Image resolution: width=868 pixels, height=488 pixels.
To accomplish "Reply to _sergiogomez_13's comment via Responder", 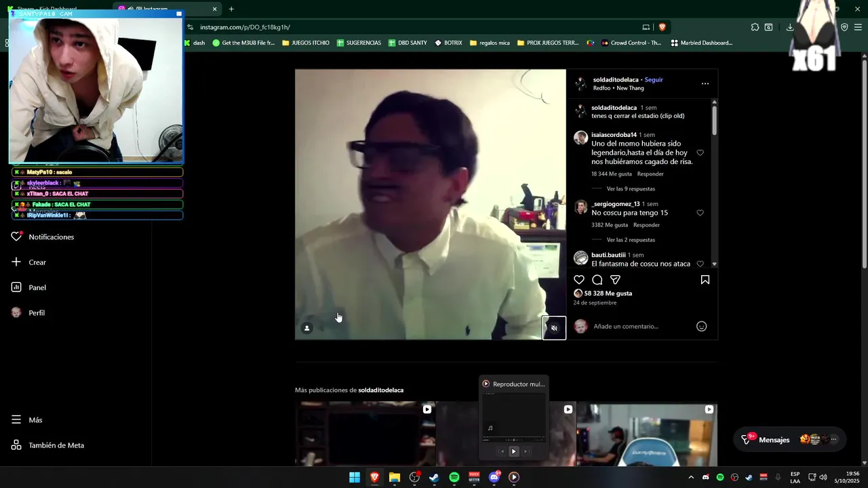I will 646,225.
